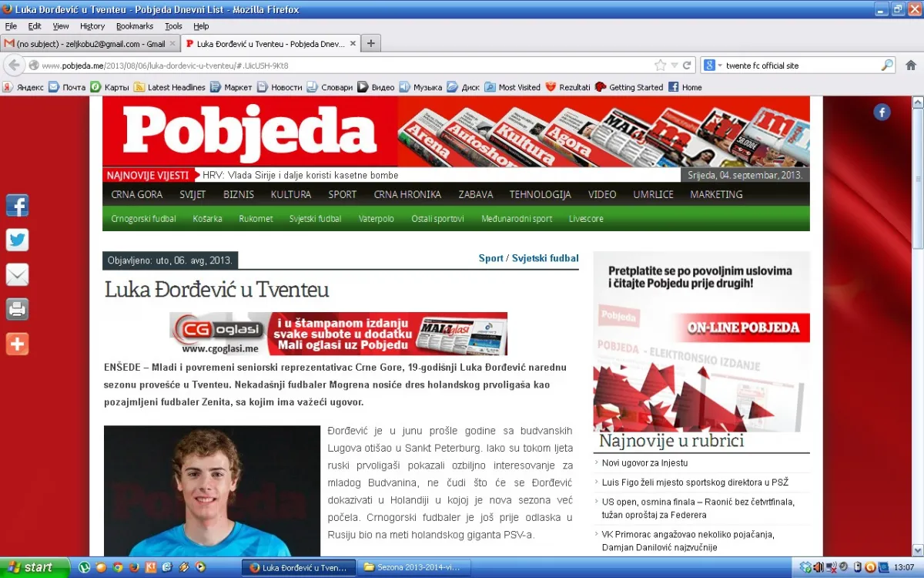Open URL history dropdown arrow
This screenshot has height=578, width=924.
tap(674, 66)
